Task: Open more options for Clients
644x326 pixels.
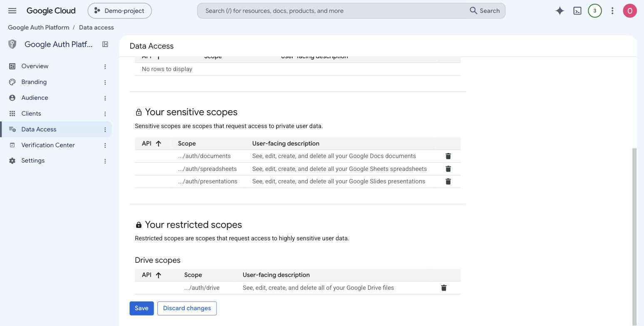Action: click(105, 114)
